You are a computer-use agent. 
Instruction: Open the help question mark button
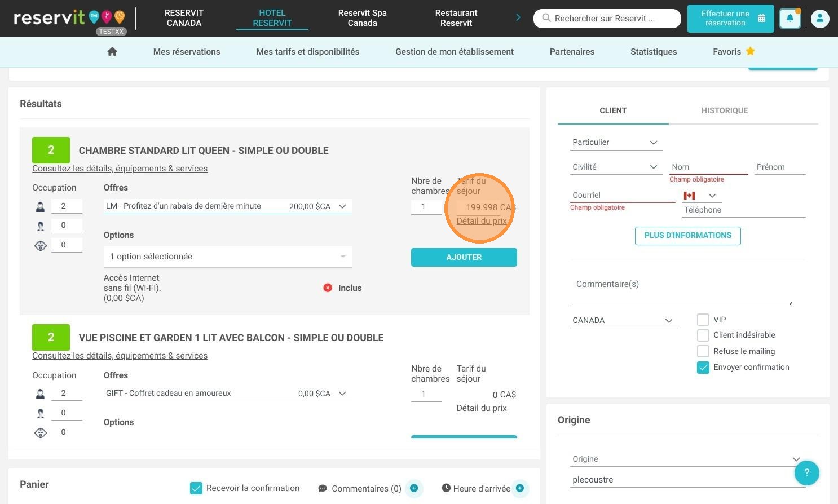click(x=806, y=472)
